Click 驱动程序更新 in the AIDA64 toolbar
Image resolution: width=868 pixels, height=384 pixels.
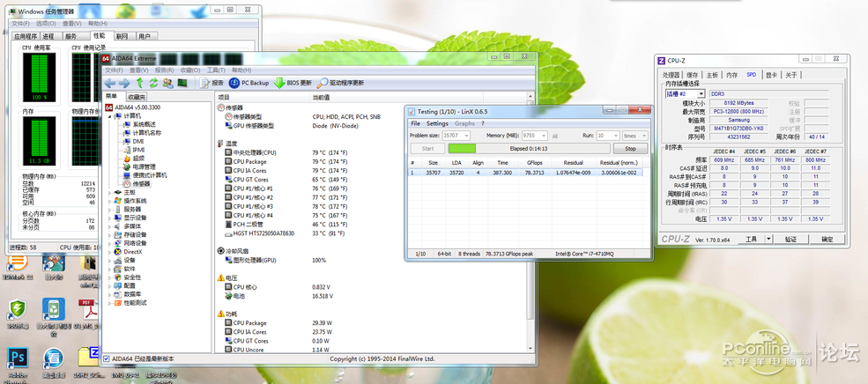click(x=340, y=83)
